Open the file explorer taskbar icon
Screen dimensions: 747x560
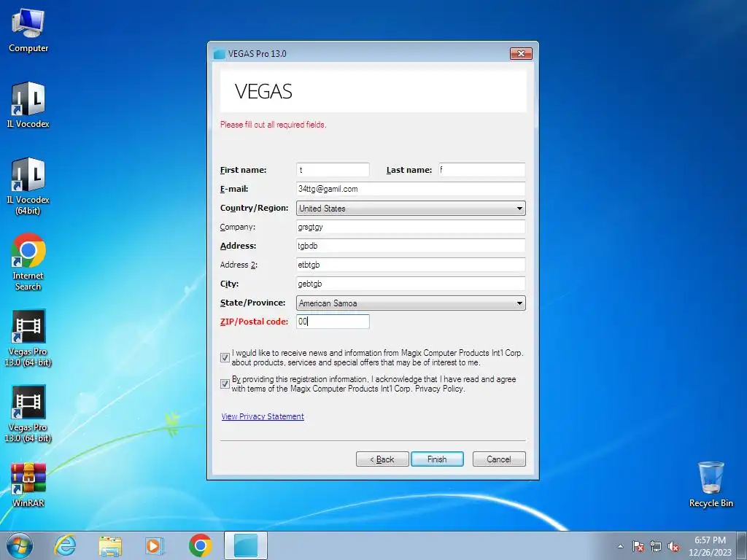click(110, 545)
